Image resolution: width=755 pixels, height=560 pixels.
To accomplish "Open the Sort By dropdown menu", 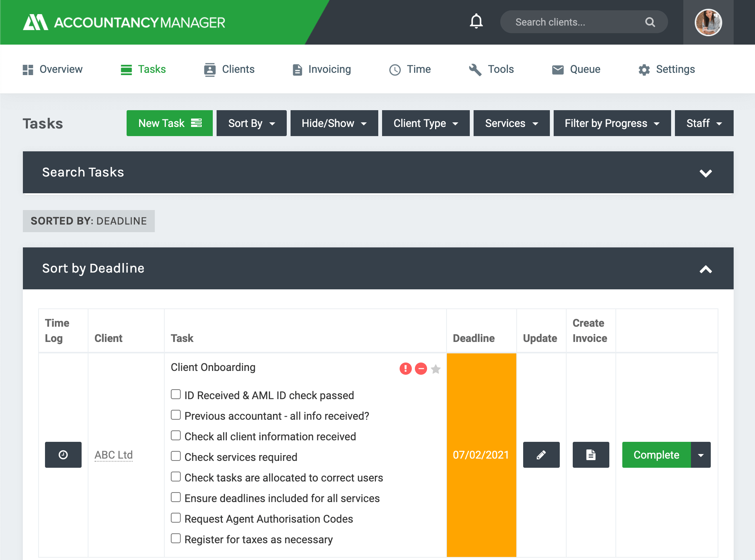I will click(x=249, y=123).
